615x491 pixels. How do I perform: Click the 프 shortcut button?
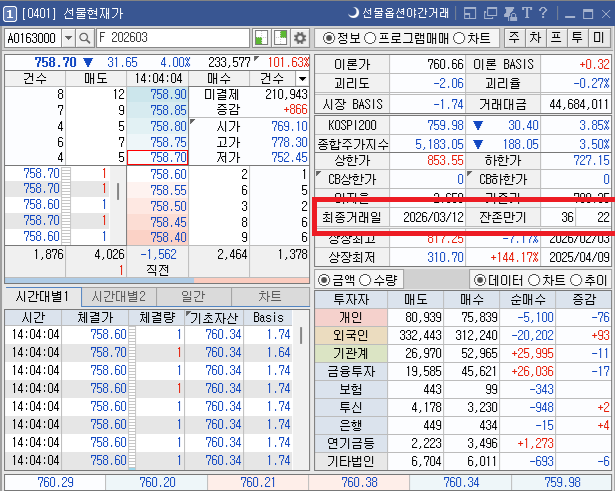point(556,38)
